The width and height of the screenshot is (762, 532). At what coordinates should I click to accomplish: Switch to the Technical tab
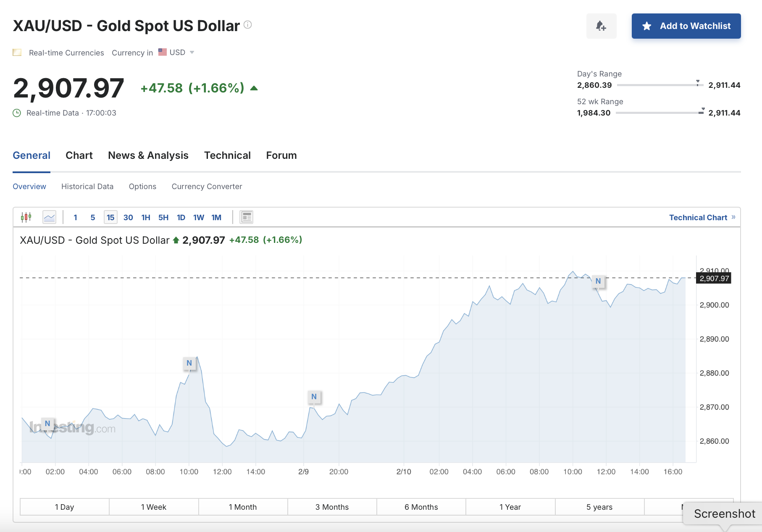227,155
